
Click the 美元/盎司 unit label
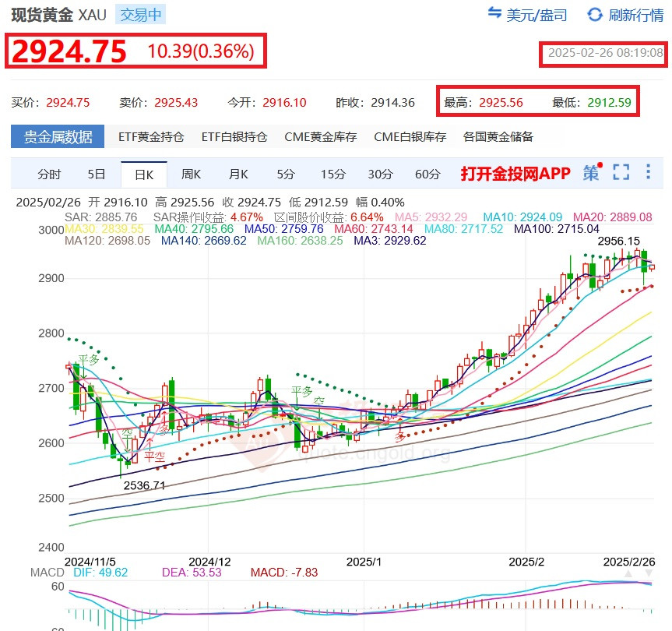point(537,15)
